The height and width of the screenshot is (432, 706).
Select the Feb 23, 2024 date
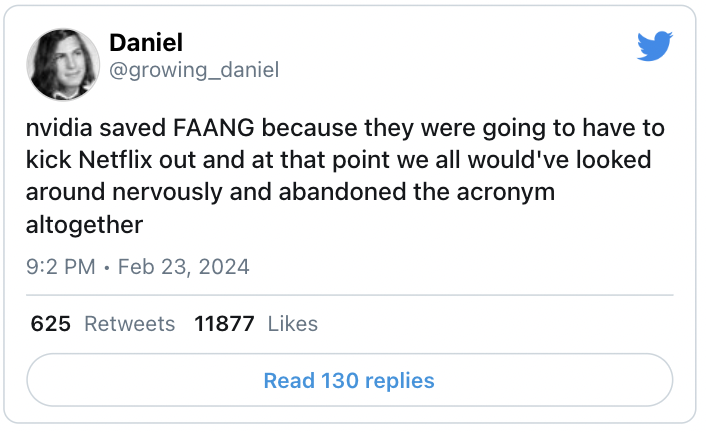(184, 267)
